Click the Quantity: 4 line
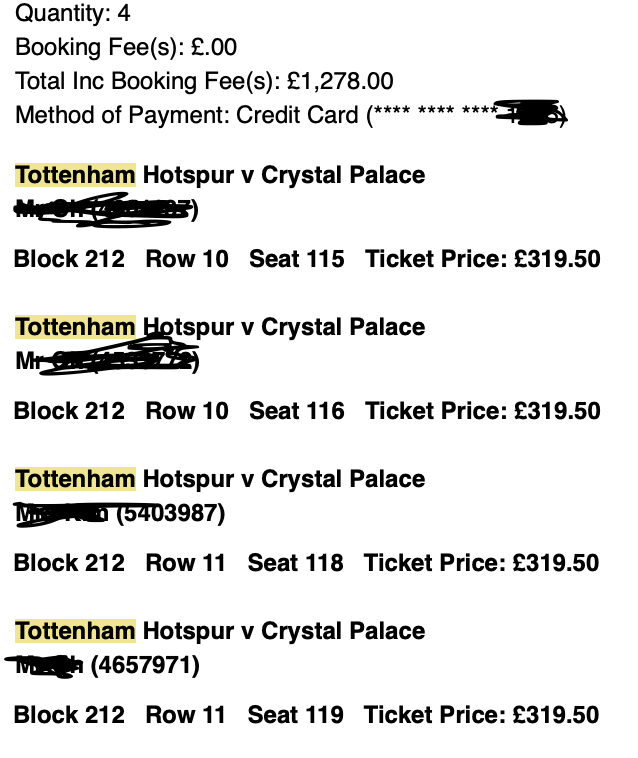The image size is (638, 758). click(x=72, y=13)
